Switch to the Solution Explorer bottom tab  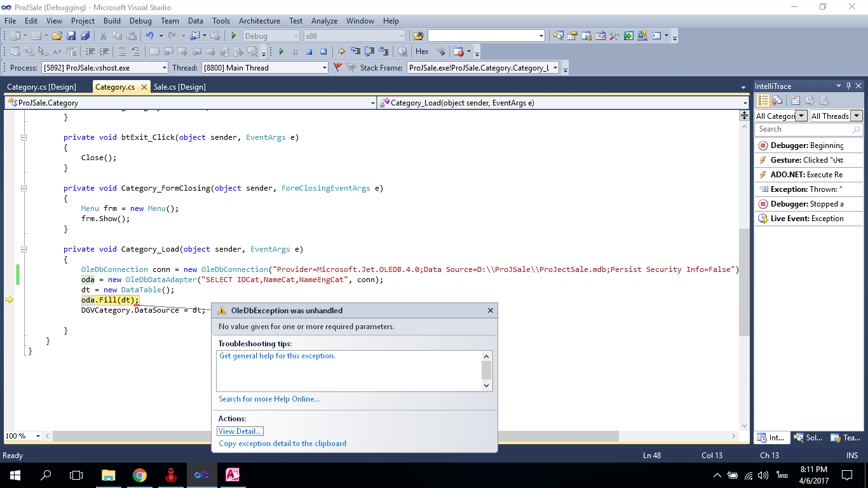[808, 438]
